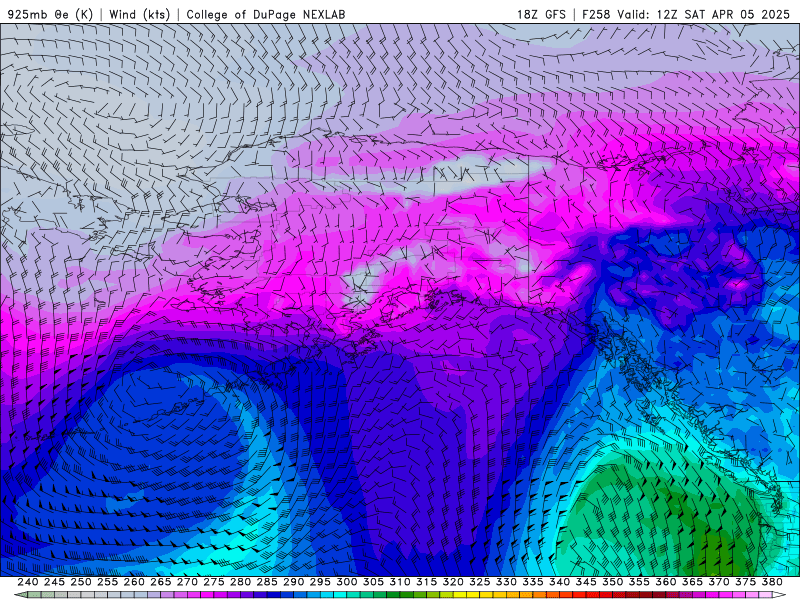
Task: Click the 295 color scale label
Action: coord(320,582)
